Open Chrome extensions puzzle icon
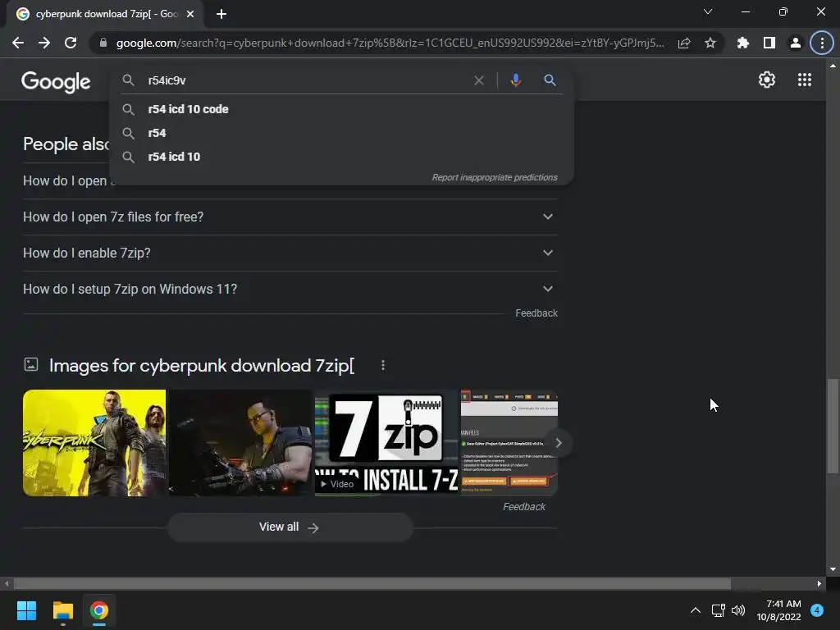840x630 pixels. pos(743,43)
